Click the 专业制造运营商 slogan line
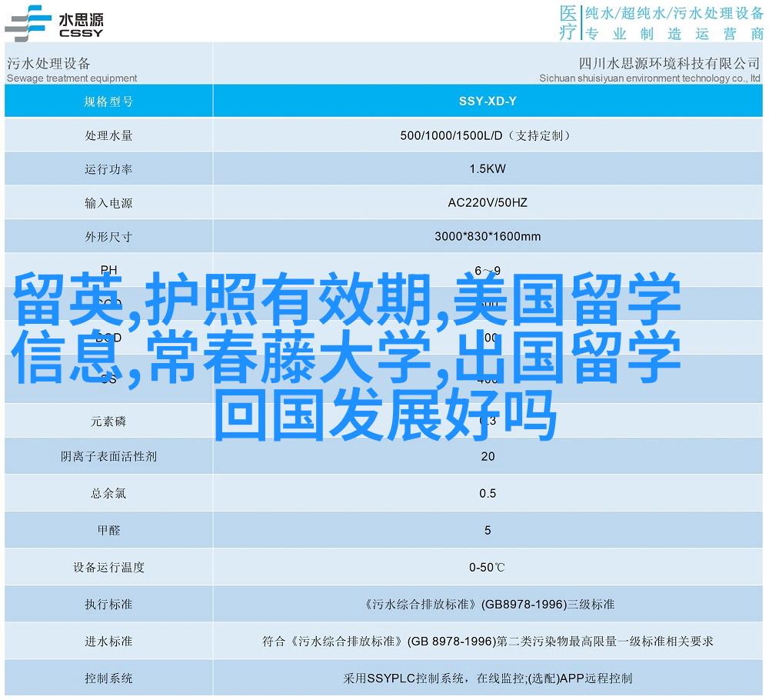The width and height of the screenshot is (769, 700). (x=674, y=34)
